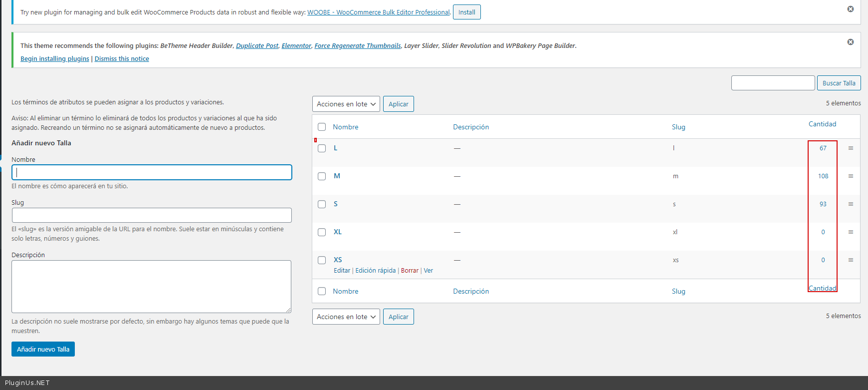The image size is (868, 390).
Task: Open the top Acciones en lote dropdown
Action: pyautogui.click(x=346, y=104)
